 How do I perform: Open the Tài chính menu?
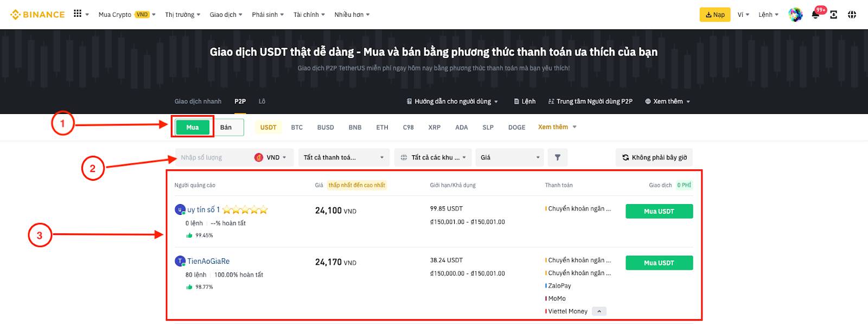point(309,15)
